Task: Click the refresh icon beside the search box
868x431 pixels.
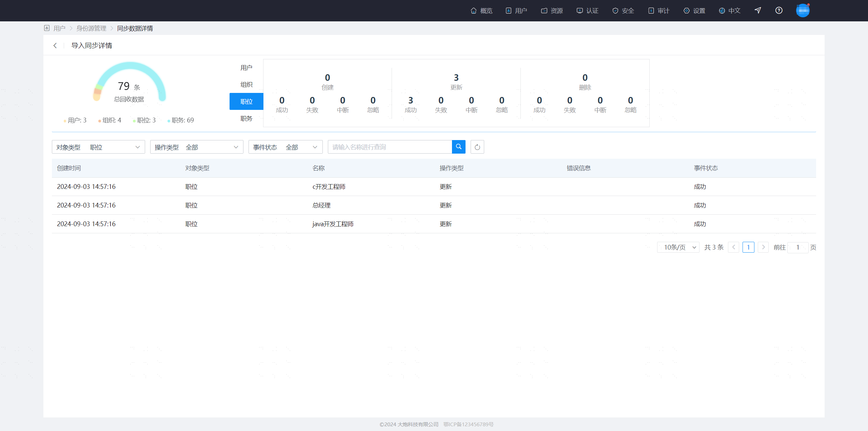Action: 477,147
